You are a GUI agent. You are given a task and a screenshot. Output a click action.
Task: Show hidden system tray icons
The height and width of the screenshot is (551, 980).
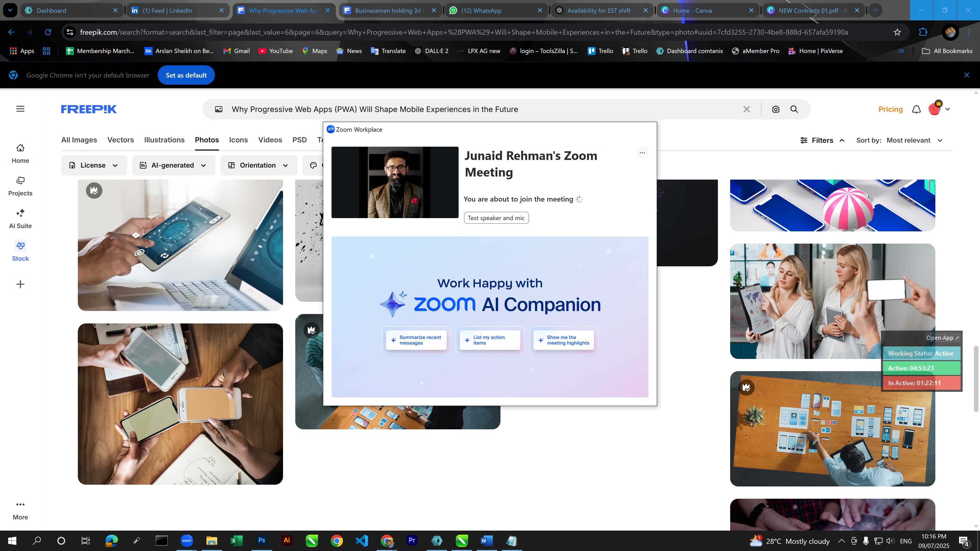click(x=841, y=541)
